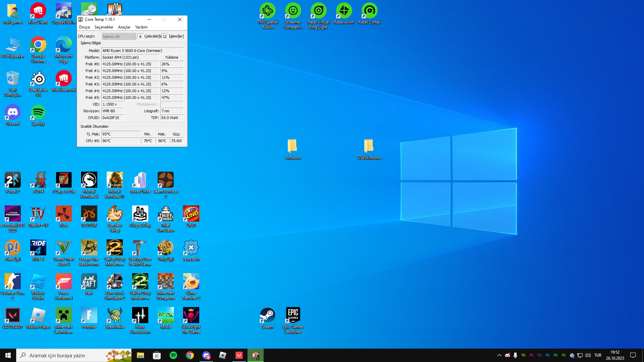Click the Frek #5 load value 47%

tap(172, 98)
